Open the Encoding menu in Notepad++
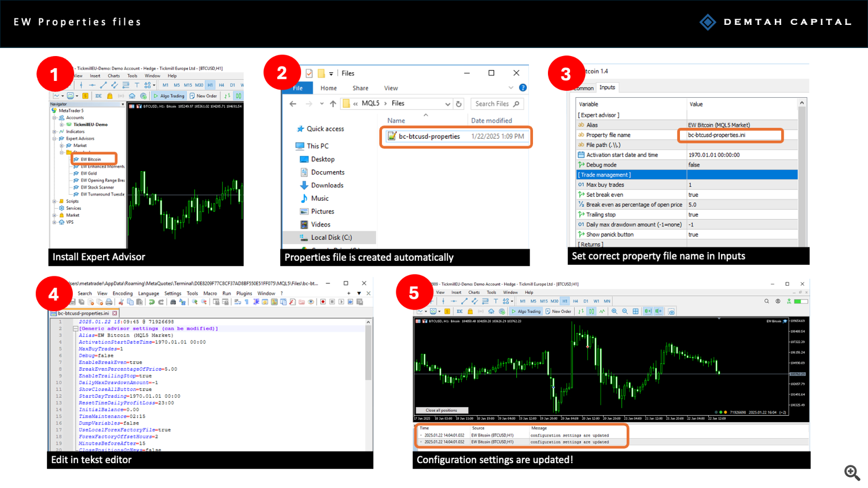868x488 pixels. click(123, 293)
